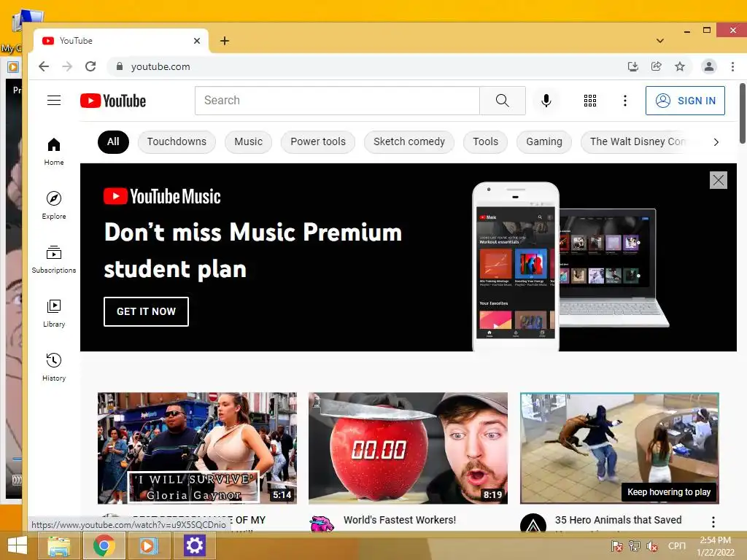This screenshot has height=560, width=747.
Task: Click the page vertical scrollbar
Action: pyautogui.click(x=742, y=113)
